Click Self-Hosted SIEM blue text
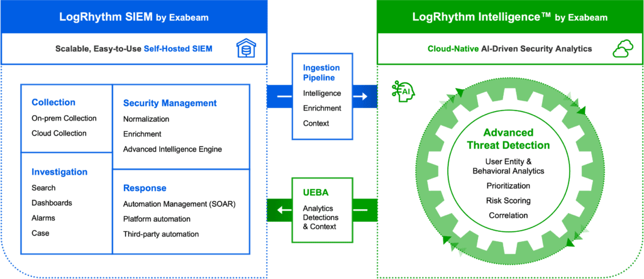The width and height of the screenshot is (644, 279). [178, 49]
